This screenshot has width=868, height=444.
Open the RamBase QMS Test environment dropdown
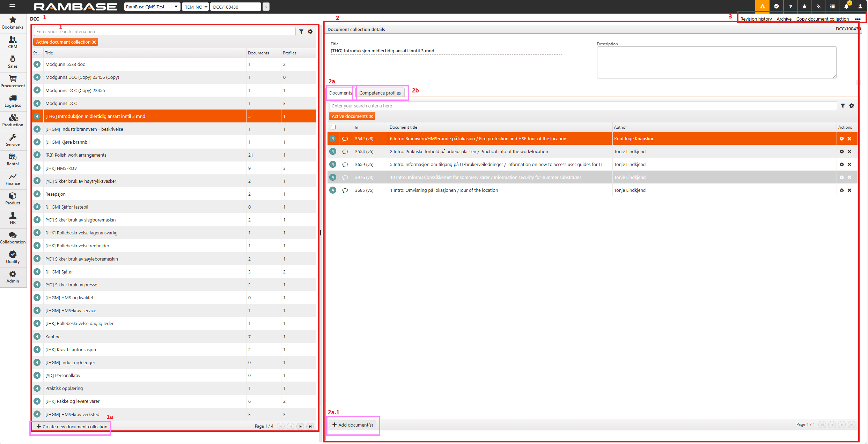[x=152, y=6]
